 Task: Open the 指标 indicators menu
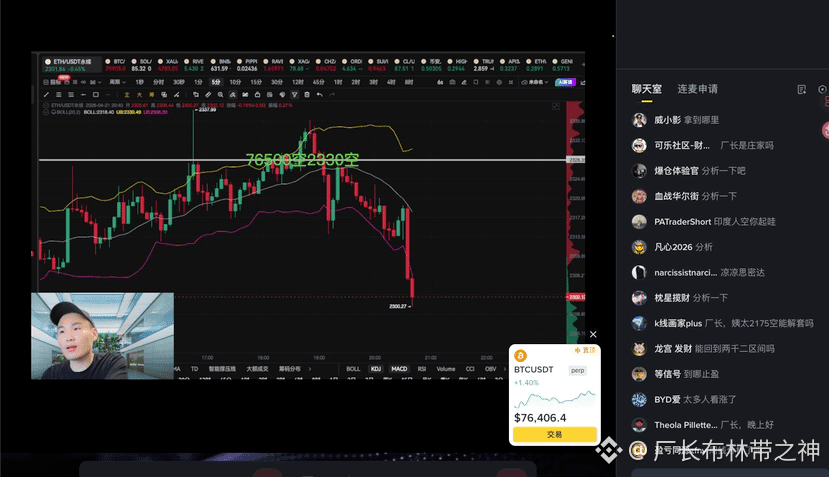(x=52, y=82)
